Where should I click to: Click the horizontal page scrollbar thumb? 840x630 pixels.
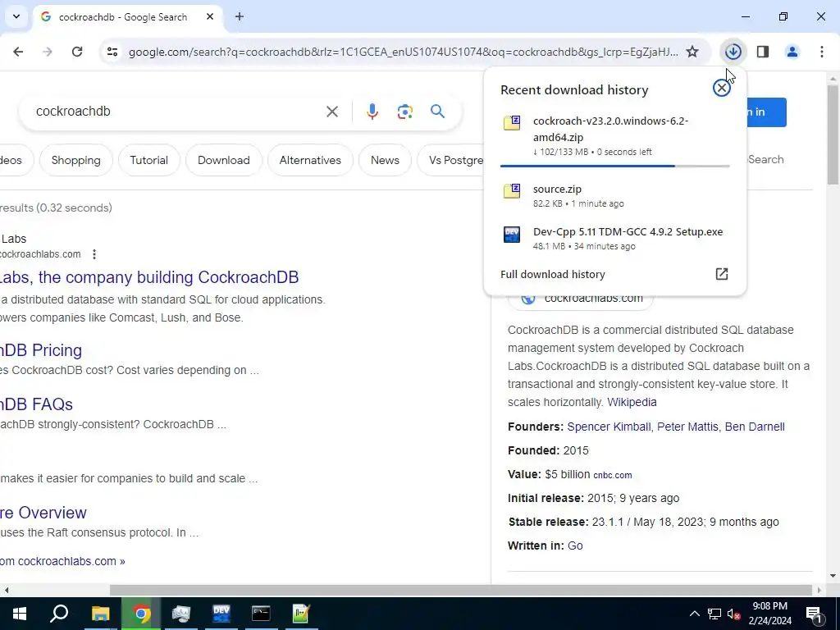[461, 590]
